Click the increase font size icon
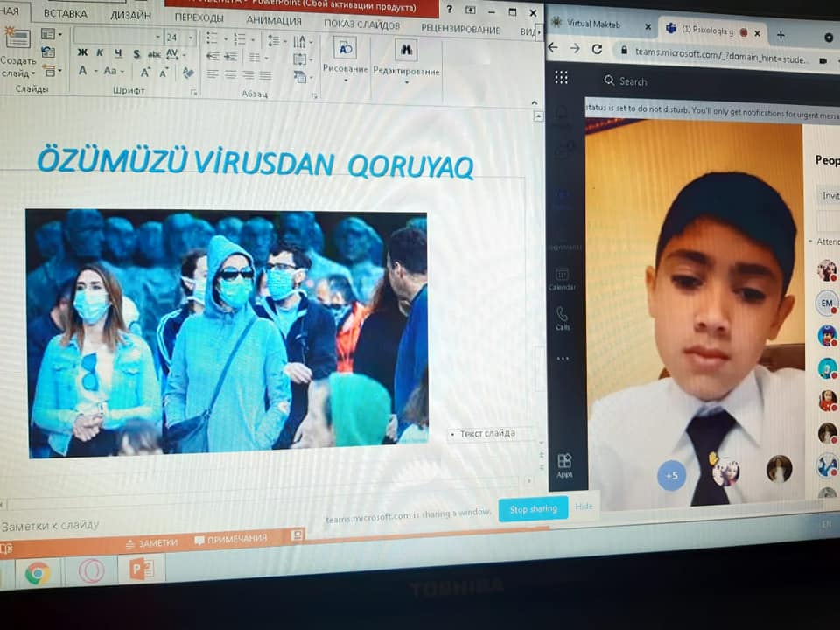The image size is (840, 630). tap(145, 73)
